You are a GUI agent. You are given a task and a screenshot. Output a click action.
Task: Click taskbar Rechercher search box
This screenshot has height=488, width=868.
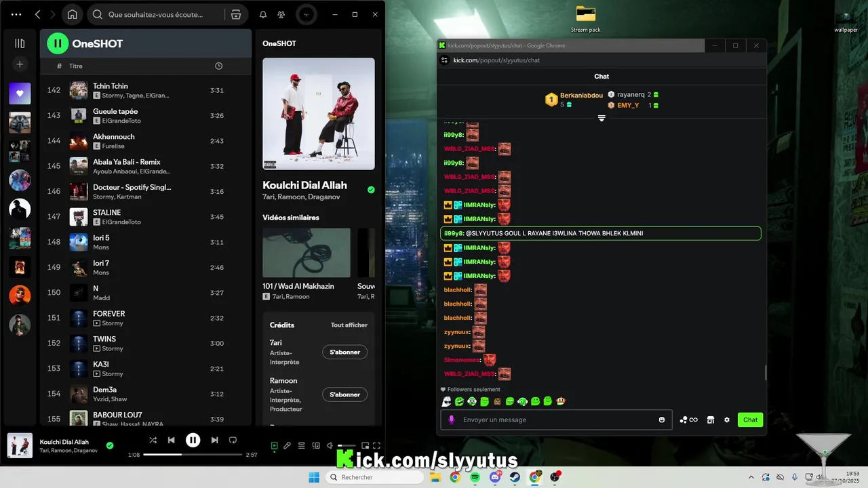(374, 477)
